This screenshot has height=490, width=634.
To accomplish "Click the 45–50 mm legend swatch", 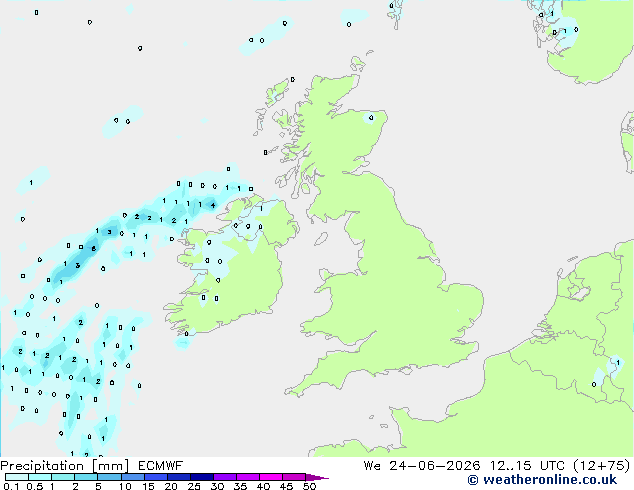I will point(294,477).
